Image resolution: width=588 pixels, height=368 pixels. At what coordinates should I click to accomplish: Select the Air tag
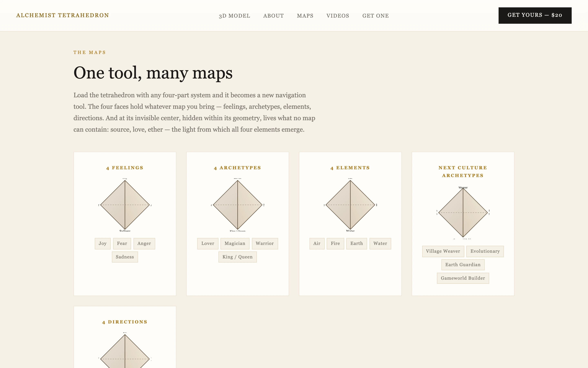(317, 243)
